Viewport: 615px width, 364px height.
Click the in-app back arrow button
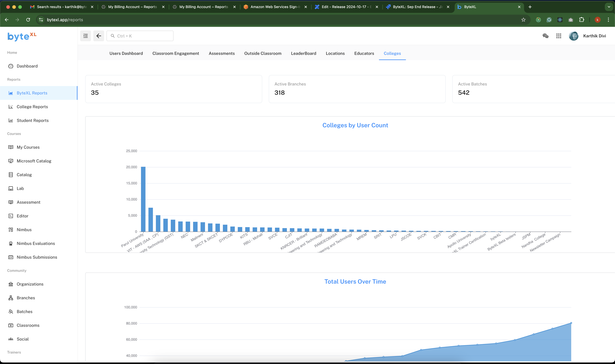coord(99,36)
